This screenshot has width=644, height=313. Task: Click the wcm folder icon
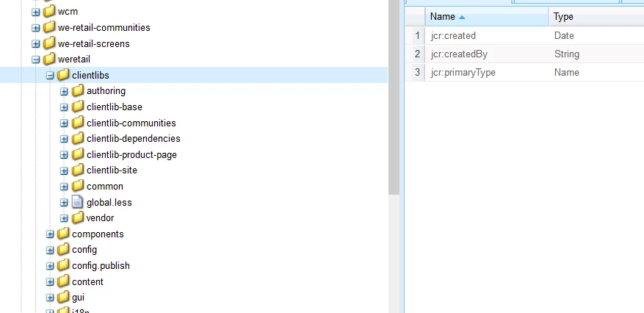(x=49, y=11)
